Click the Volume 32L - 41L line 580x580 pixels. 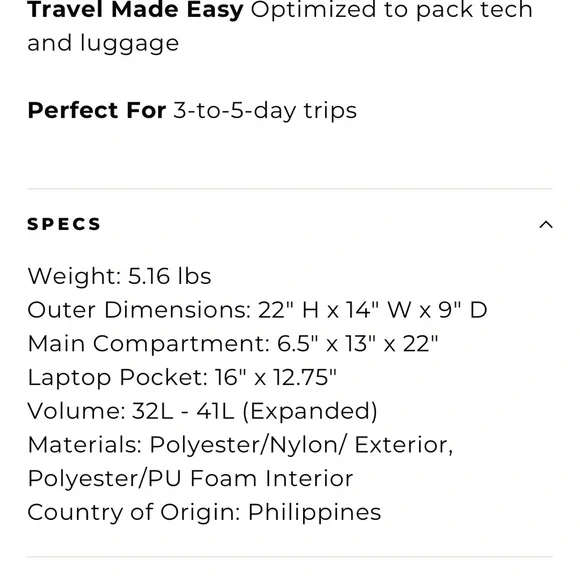(x=203, y=411)
